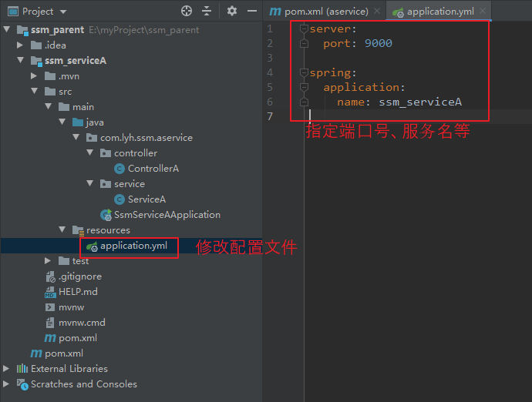Viewport: 532px width, 402px height.
Task: Click the service package icon
Action: (x=106, y=184)
